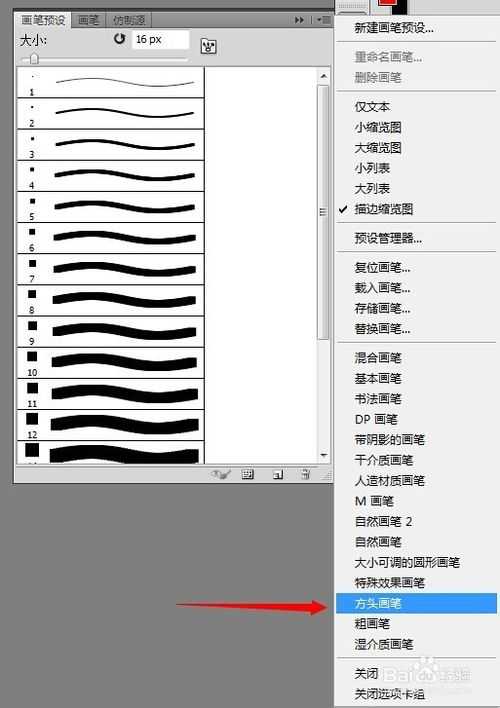The image size is (500, 708).
Task: Open the panel flyout menu button
Action: click(324, 20)
